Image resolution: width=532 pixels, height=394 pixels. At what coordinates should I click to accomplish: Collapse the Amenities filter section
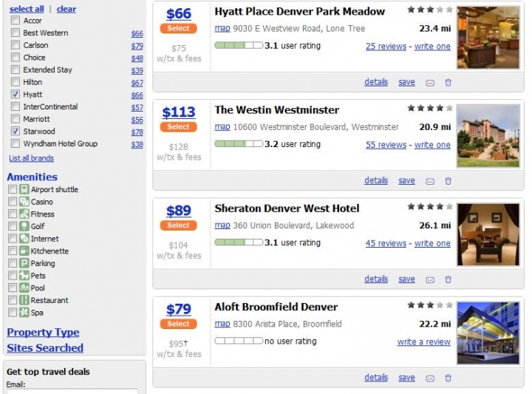pyautogui.click(x=33, y=177)
